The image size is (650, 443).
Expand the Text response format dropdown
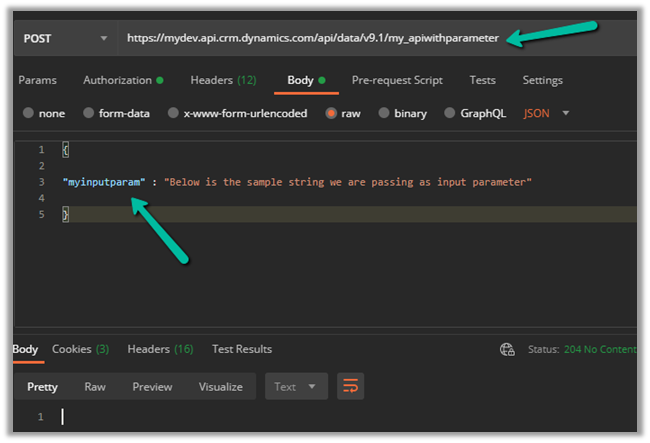(x=296, y=386)
